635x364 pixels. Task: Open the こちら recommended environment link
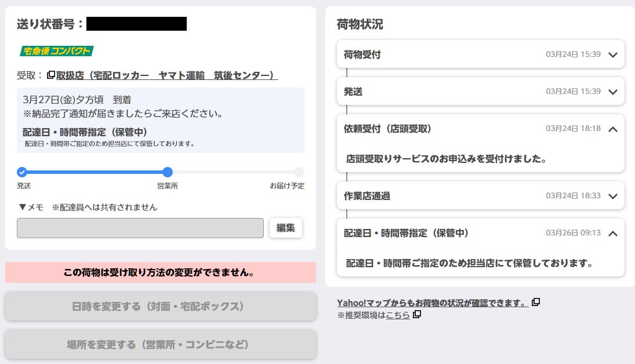tap(399, 314)
